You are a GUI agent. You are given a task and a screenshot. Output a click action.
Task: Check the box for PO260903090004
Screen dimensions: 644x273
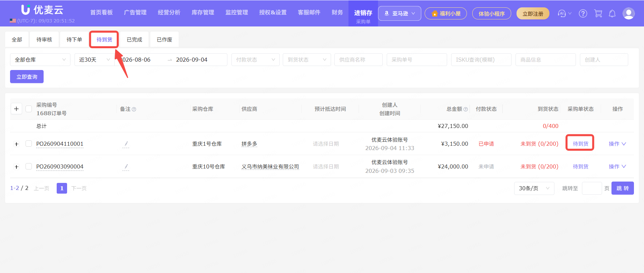click(x=29, y=166)
